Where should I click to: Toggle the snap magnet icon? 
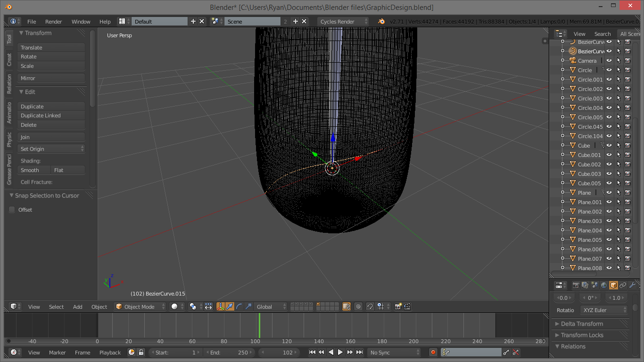pos(370,306)
